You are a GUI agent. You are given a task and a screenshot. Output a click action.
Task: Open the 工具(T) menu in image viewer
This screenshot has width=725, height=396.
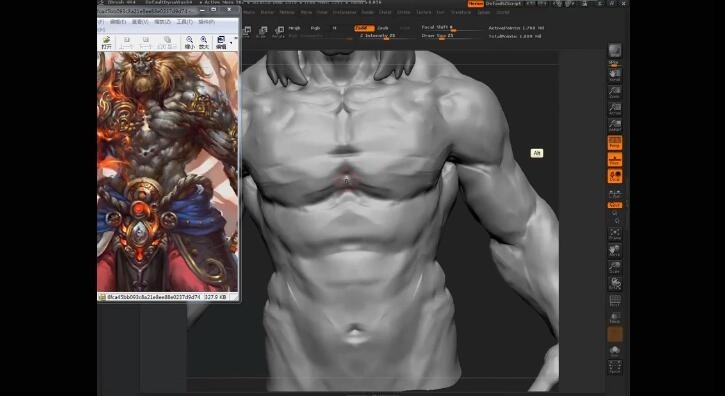tap(184, 22)
